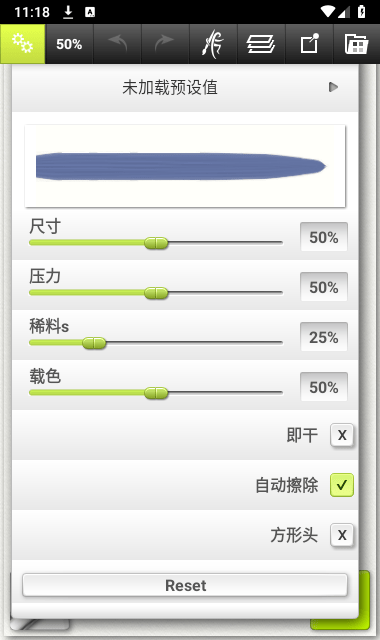Redo using the forward arrow icon
380x640 pixels.
(165, 44)
